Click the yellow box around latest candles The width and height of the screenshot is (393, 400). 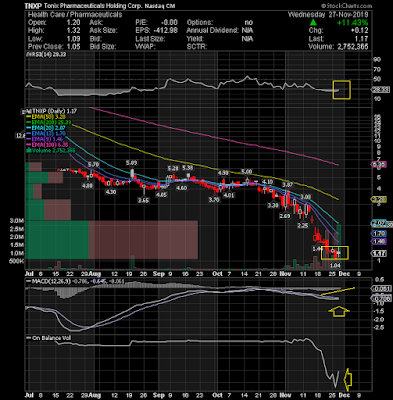tap(335, 253)
